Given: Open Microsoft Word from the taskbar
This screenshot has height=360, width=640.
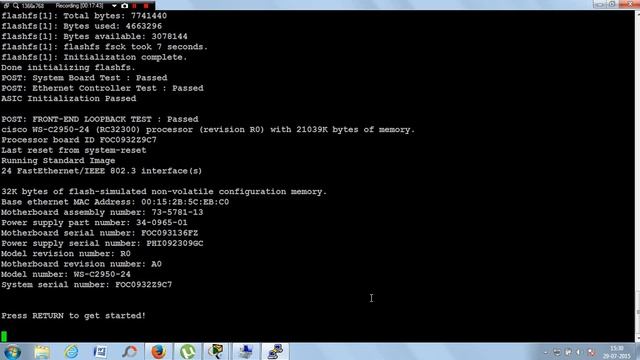Looking at the screenshot, I should (x=100, y=351).
